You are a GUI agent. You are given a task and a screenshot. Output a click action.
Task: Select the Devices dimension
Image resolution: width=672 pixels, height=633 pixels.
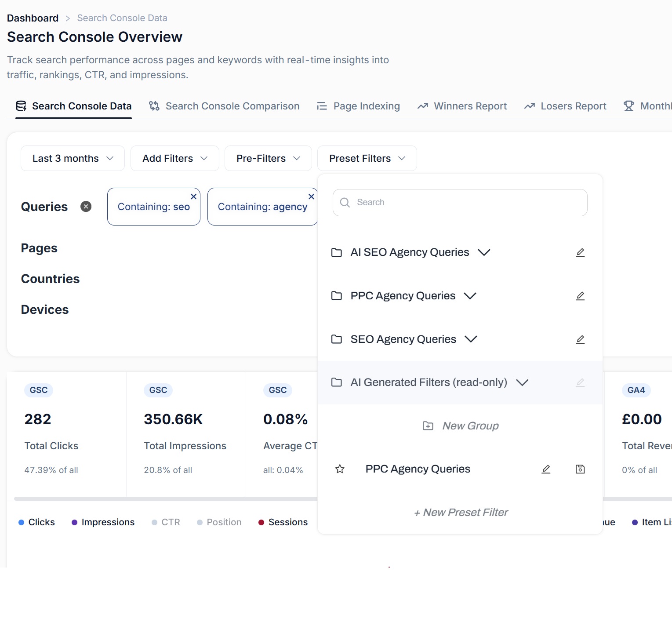coord(45,309)
